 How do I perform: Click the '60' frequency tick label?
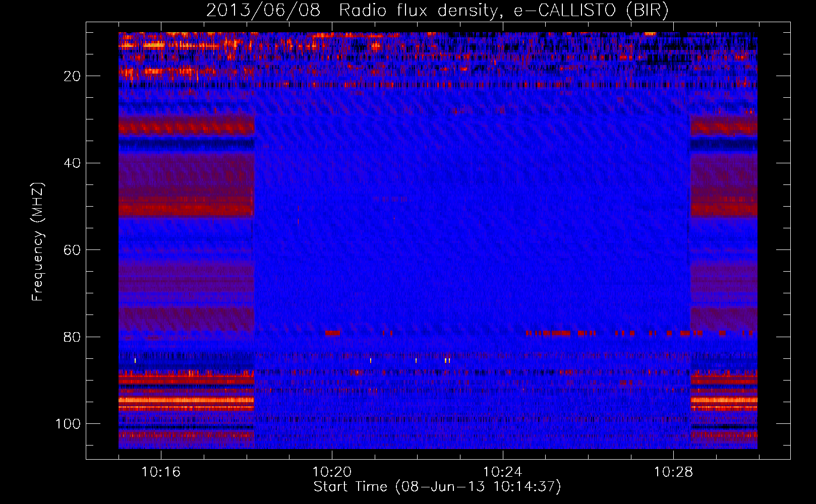point(73,250)
